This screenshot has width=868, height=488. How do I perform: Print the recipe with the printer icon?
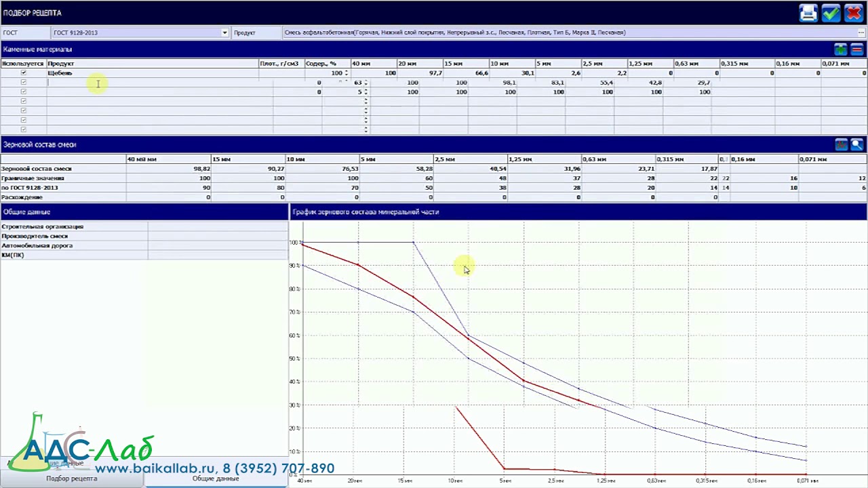808,13
